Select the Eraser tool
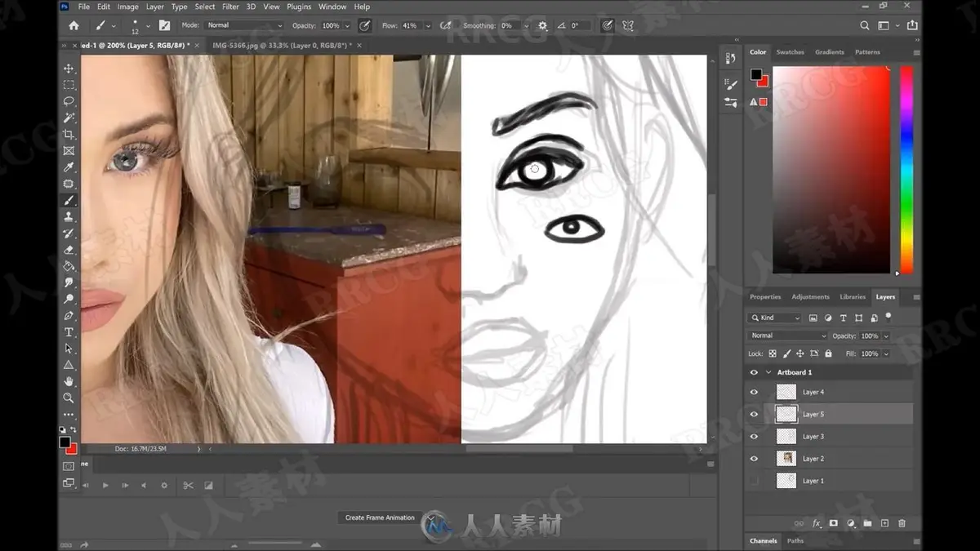The height and width of the screenshot is (551, 980). (x=69, y=250)
